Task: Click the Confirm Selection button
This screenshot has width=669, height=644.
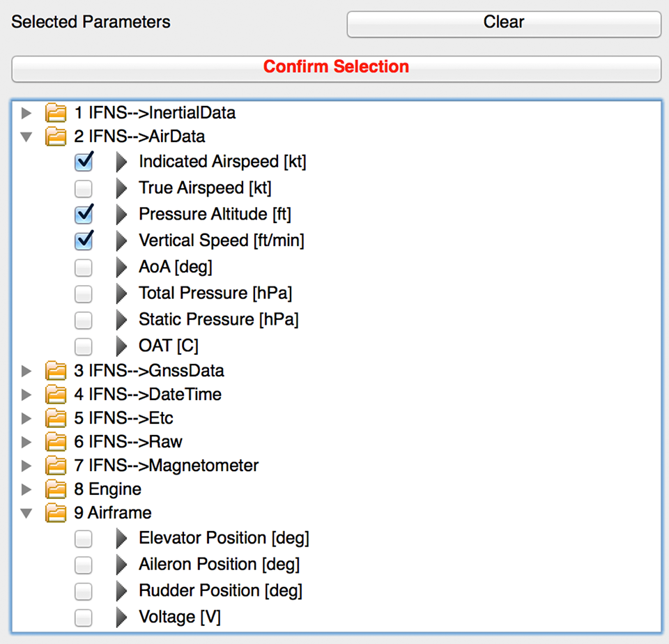Action: coord(336,68)
